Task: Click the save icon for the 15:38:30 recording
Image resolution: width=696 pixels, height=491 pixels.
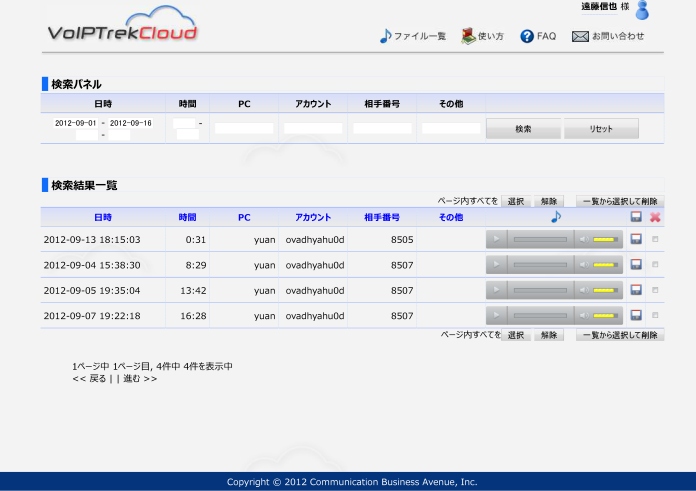Action: 636,265
